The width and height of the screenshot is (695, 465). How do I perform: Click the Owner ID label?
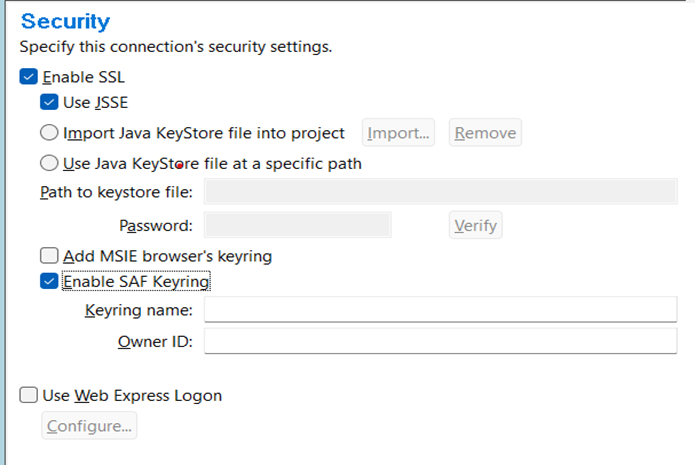155,342
